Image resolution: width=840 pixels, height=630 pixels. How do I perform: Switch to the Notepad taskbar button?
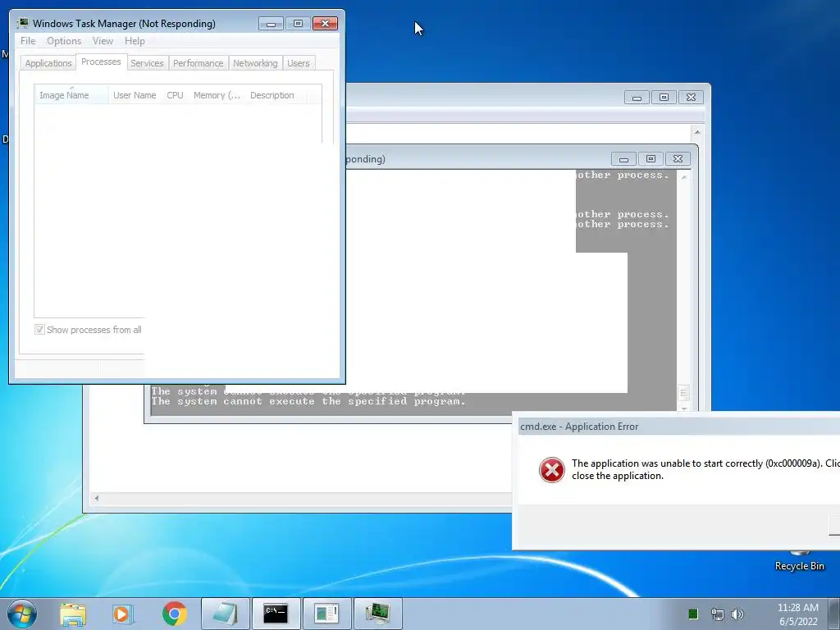coord(225,614)
